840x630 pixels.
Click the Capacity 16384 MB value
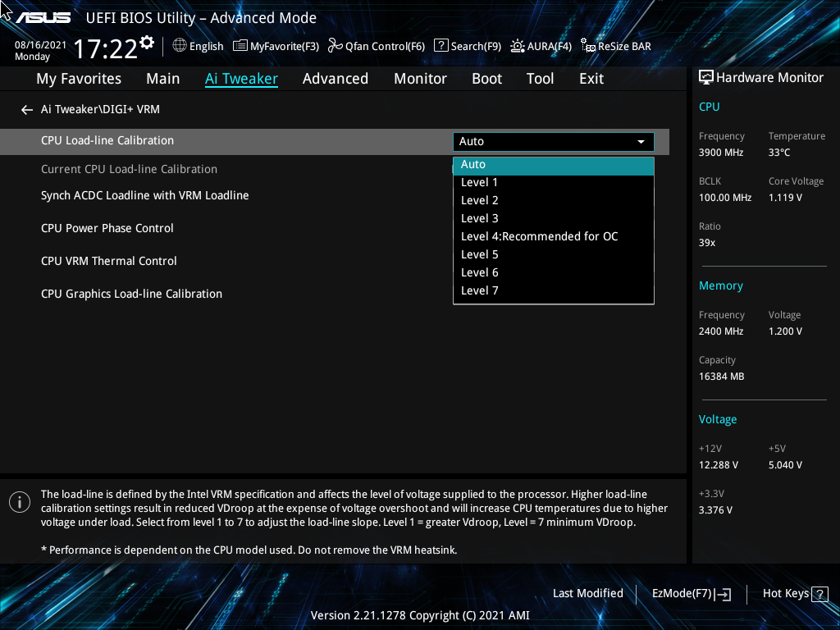[721, 377]
